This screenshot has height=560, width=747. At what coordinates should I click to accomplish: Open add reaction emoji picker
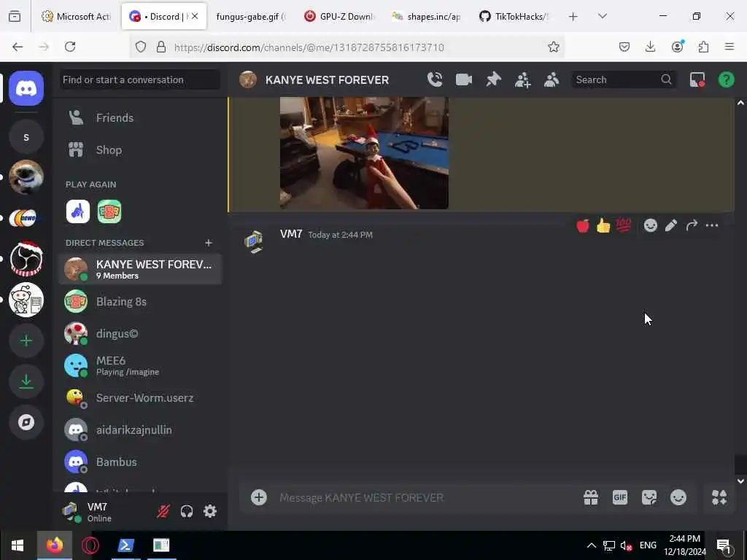[650, 225]
